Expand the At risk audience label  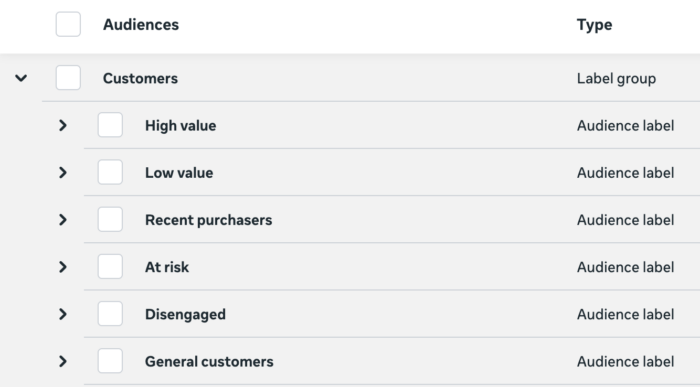point(63,267)
